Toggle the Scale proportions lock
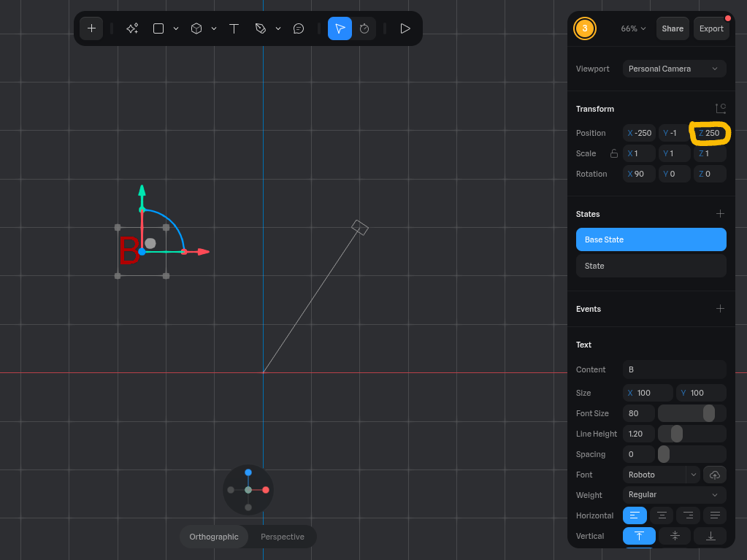Viewport: 747px width, 560px height. click(x=613, y=153)
